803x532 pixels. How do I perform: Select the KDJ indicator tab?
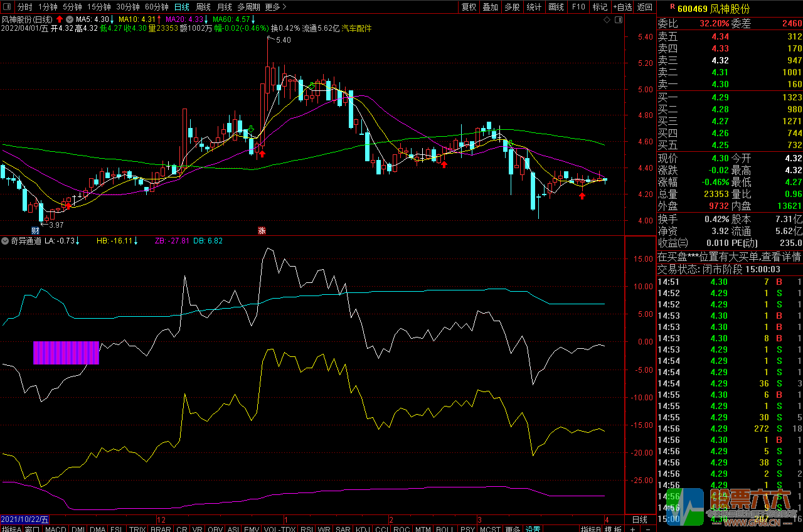coord(363,529)
